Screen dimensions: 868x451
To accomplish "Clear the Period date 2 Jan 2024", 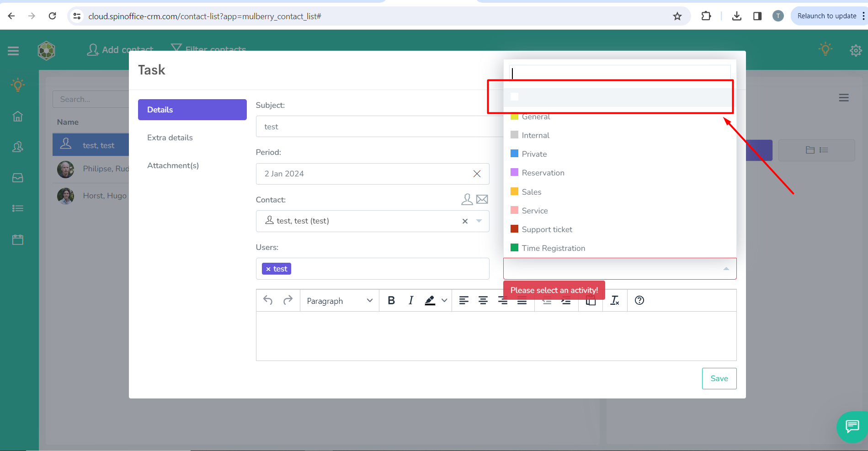I will 477,174.
